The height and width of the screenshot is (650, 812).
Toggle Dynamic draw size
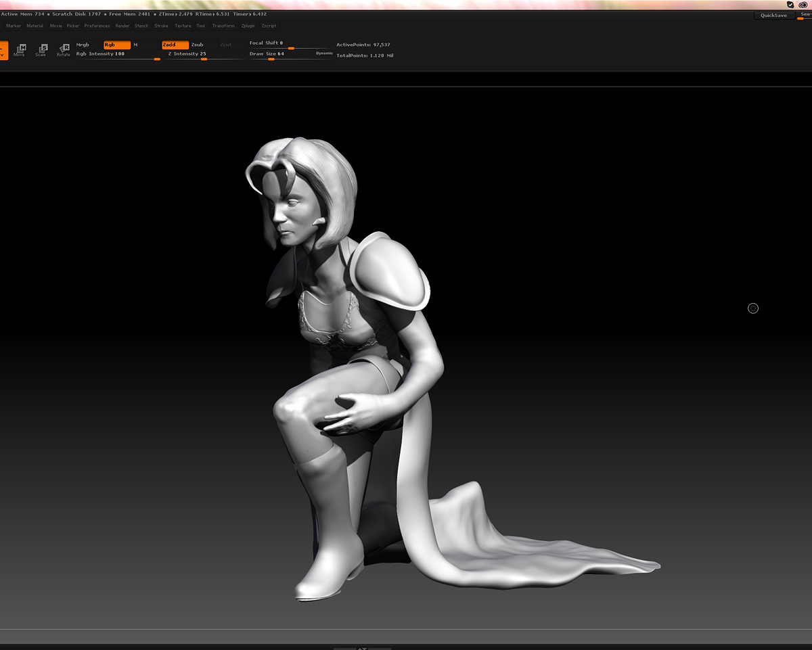(x=324, y=53)
